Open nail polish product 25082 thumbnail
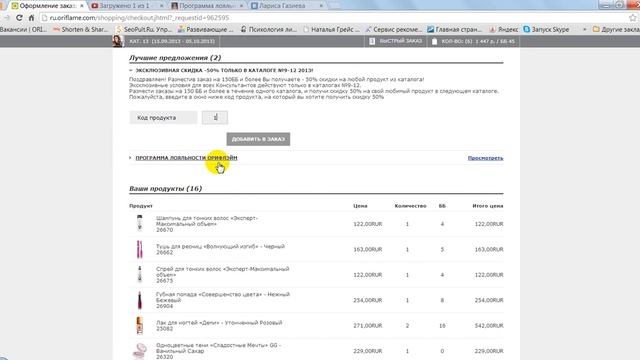Screen dimensions: 640x360 point(140,326)
